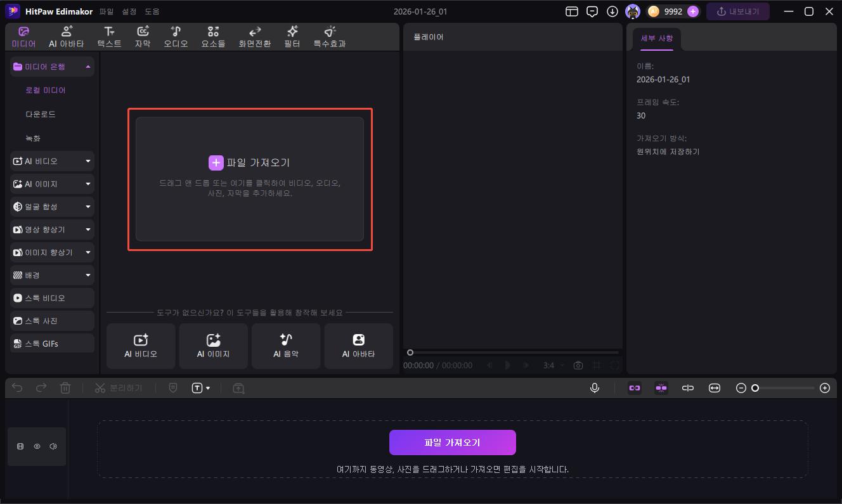Zoom in the timeline with plus
The width and height of the screenshot is (842, 504).
825,388
